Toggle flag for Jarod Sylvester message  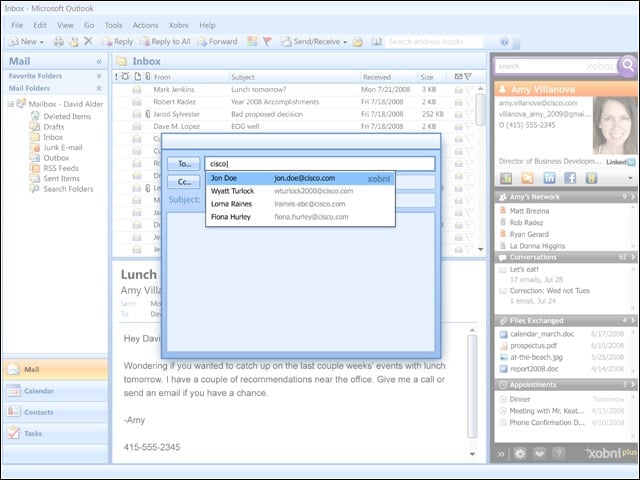[x=468, y=114]
